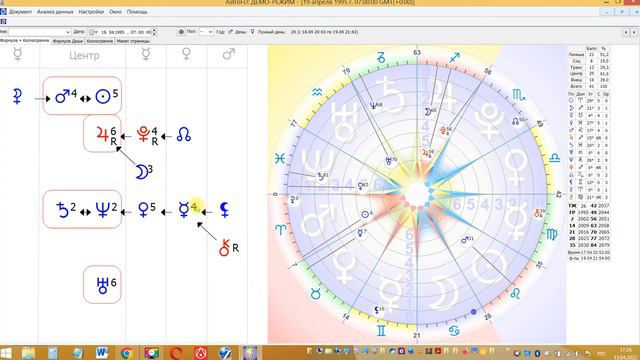Click the Mercury column header left of Центр
The image size is (640, 360).
tap(18, 54)
